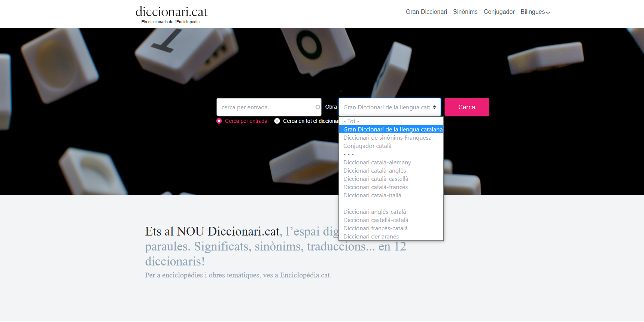This screenshot has width=644, height=322.
Task: Open Sinònims in top navigation
Action: point(465,12)
